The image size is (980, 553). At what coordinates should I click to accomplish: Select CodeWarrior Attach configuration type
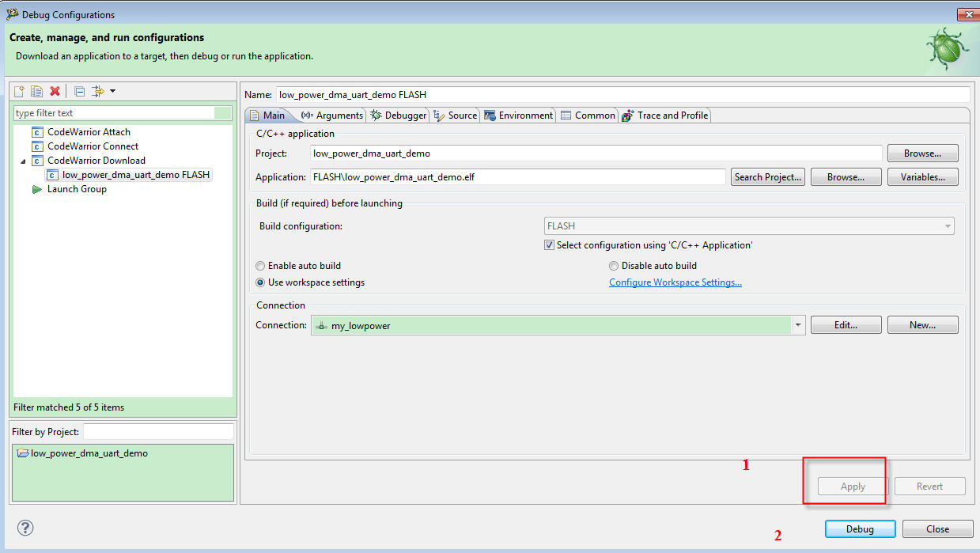pyautogui.click(x=89, y=132)
